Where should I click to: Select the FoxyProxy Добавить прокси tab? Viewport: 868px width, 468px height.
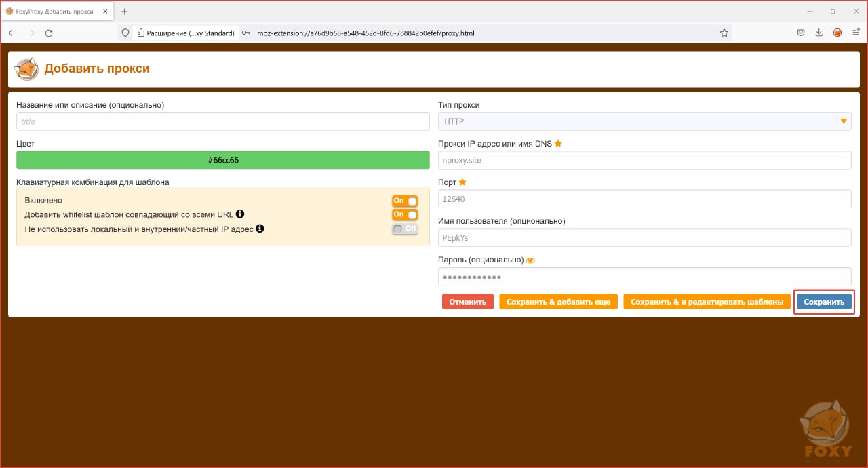pos(56,12)
